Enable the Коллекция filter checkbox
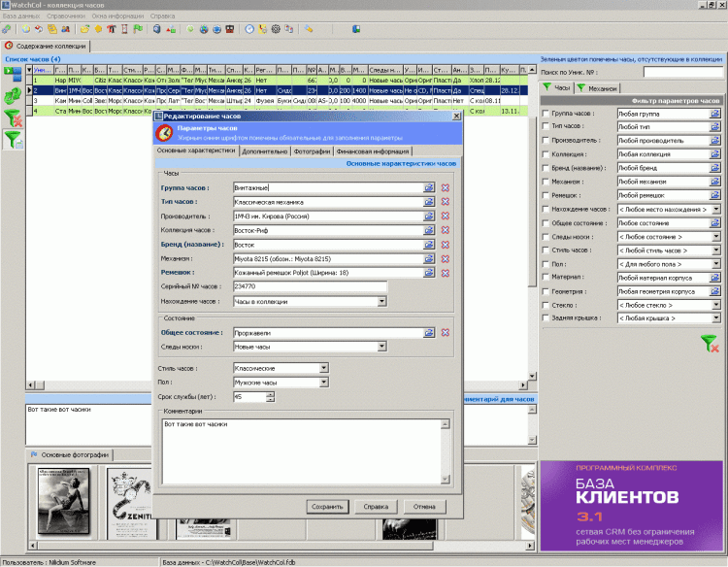 click(x=546, y=153)
